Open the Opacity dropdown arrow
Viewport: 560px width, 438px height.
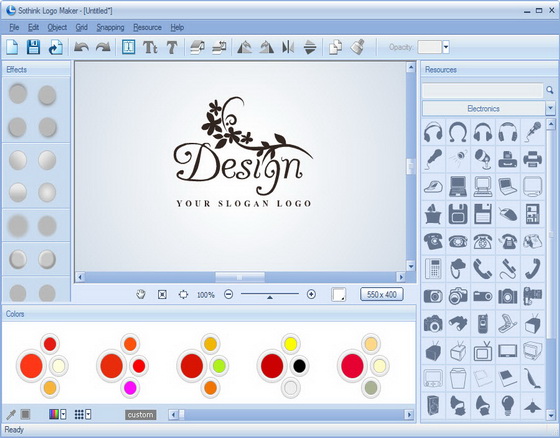(x=446, y=47)
